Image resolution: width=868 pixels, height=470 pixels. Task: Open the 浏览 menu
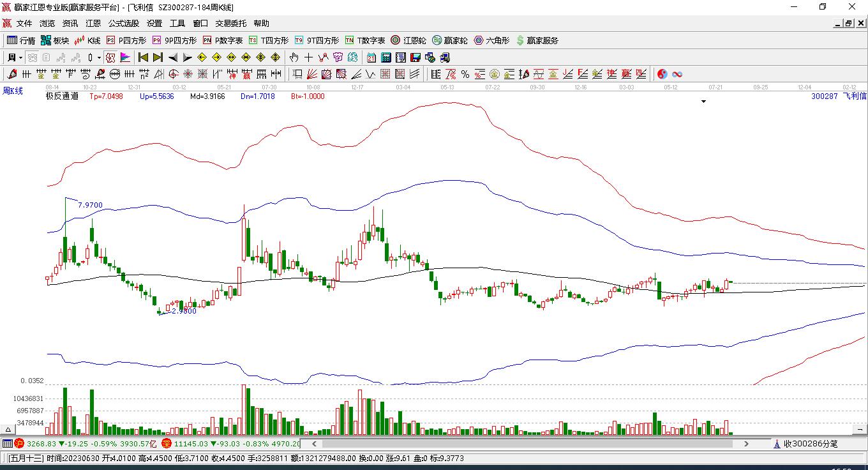pyautogui.click(x=47, y=24)
